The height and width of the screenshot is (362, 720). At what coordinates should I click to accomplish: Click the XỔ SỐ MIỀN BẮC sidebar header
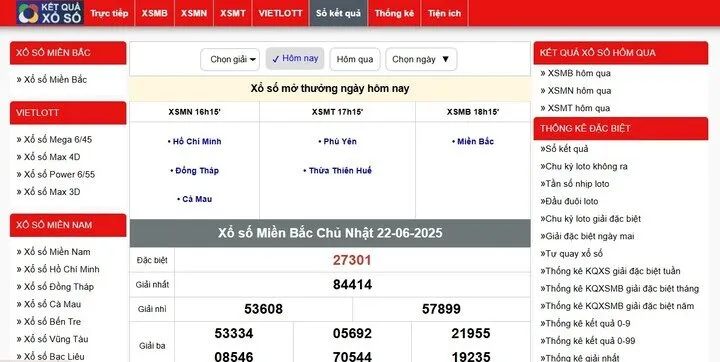[68, 53]
